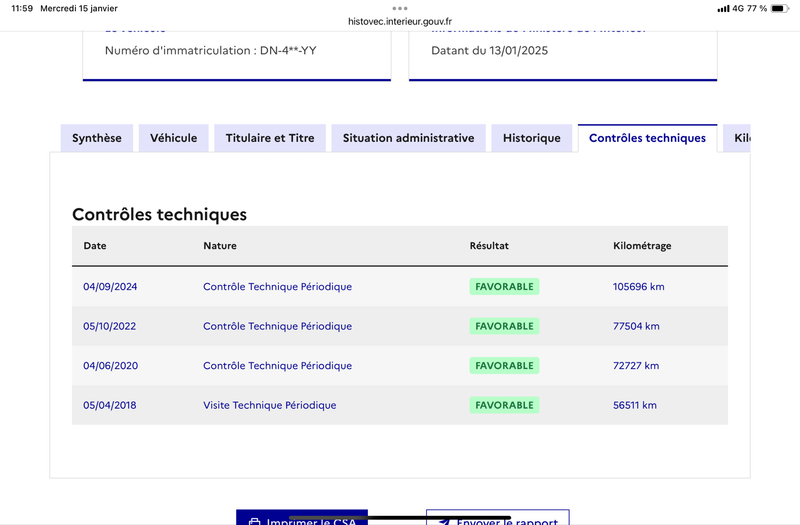Open the Synthèse tab
The width and height of the screenshot is (800, 525).
coord(97,138)
